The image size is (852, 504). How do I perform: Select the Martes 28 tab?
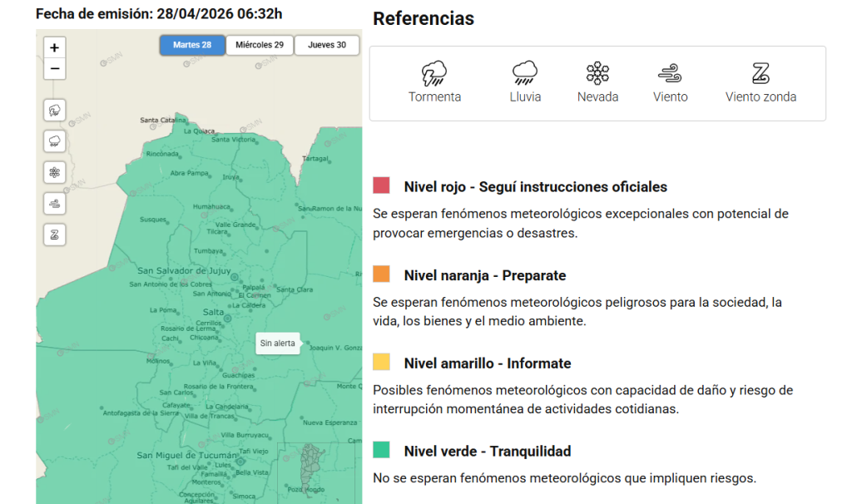point(192,45)
